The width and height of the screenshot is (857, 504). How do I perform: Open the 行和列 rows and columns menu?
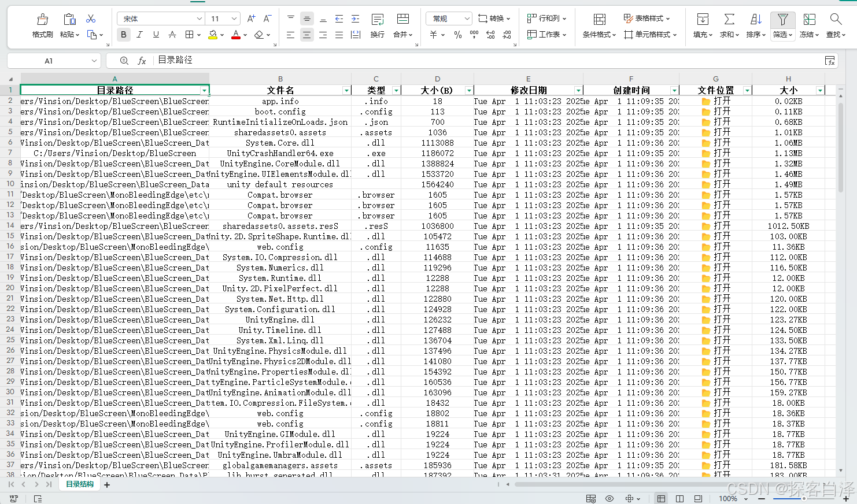[547, 18]
